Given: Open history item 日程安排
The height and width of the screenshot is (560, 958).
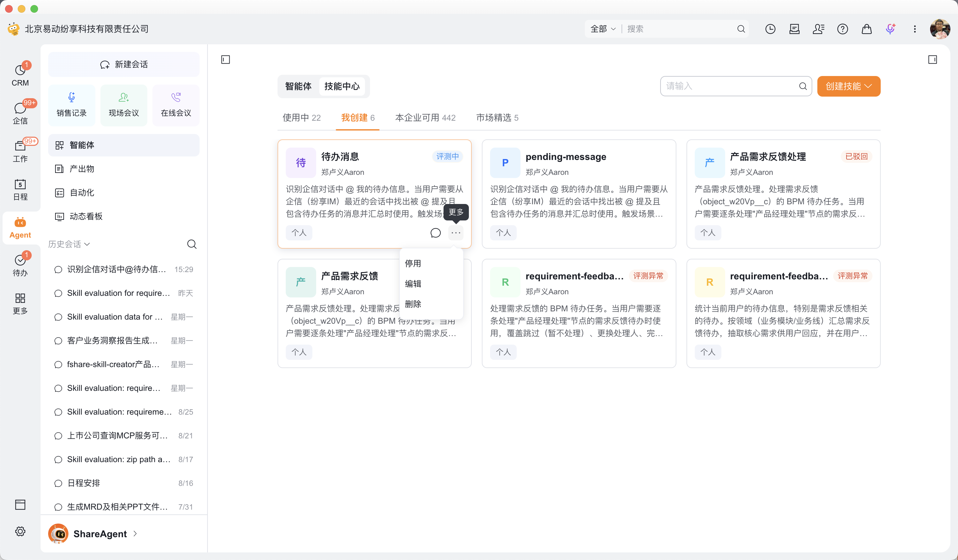Looking at the screenshot, I should tap(124, 483).
